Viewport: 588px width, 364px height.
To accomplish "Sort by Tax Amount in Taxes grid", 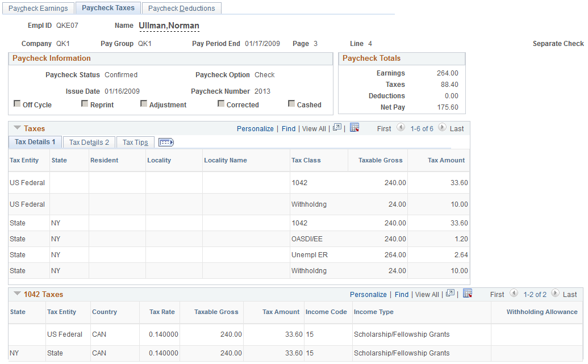I will (x=446, y=160).
